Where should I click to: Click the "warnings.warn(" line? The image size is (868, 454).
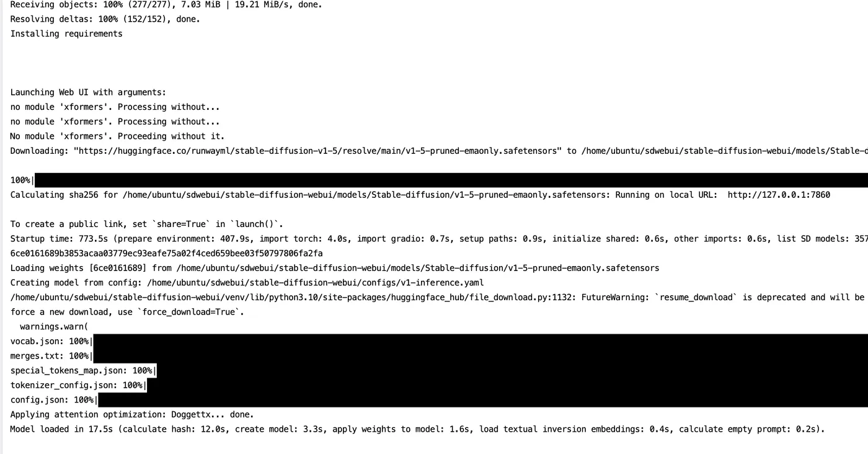[x=54, y=326]
